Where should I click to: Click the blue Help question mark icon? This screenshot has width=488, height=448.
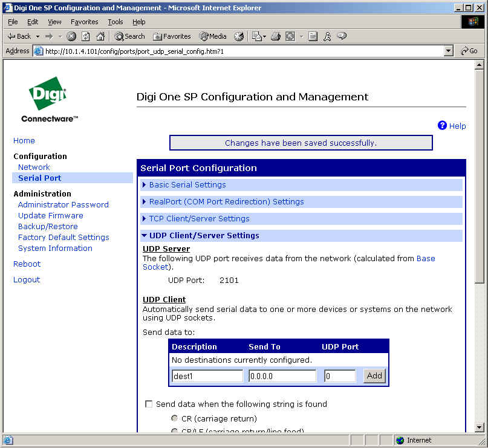coord(442,126)
